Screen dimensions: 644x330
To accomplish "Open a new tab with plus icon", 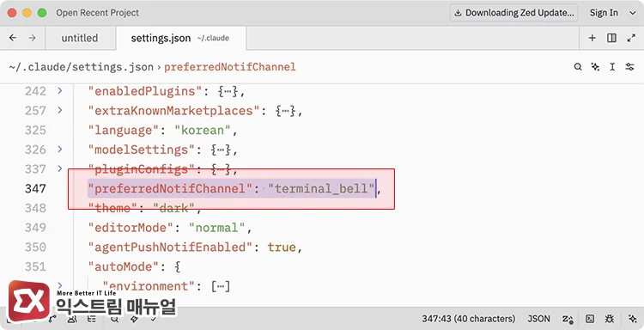I will point(592,38).
